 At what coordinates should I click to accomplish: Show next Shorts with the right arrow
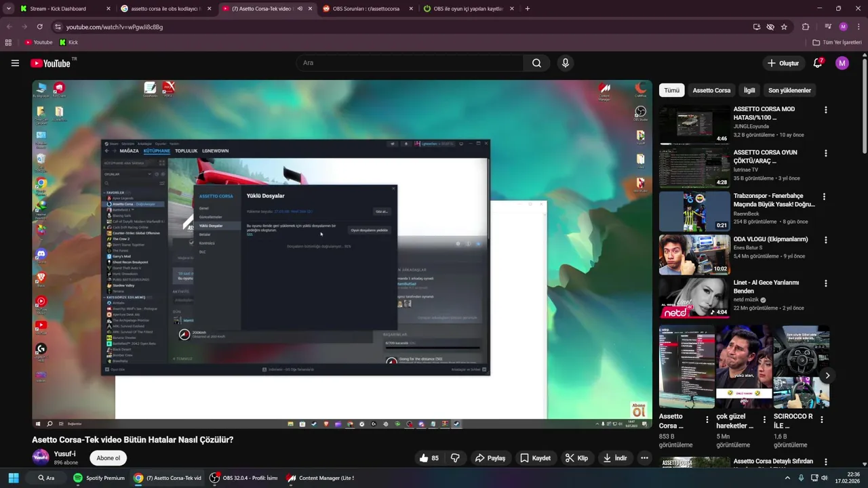827,375
